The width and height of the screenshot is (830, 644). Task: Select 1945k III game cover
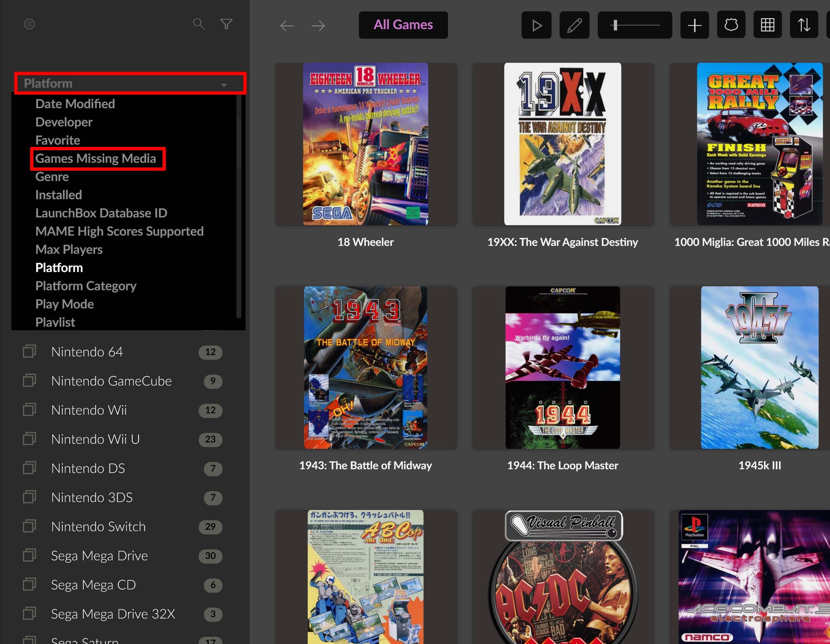(x=760, y=367)
